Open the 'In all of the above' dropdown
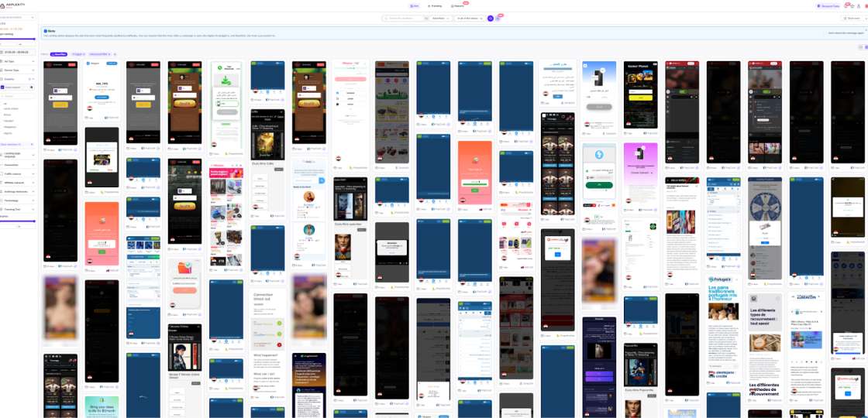The image size is (868, 418). point(470,19)
